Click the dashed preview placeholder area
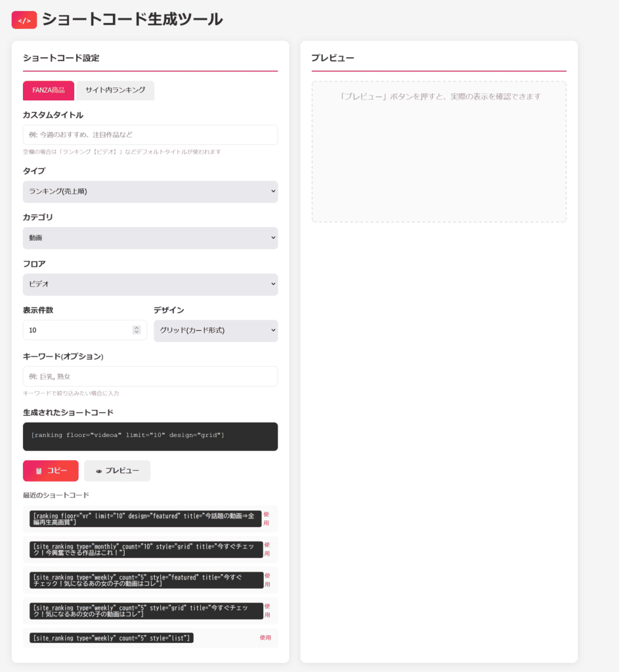 pyautogui.click(x=438, y=152)
